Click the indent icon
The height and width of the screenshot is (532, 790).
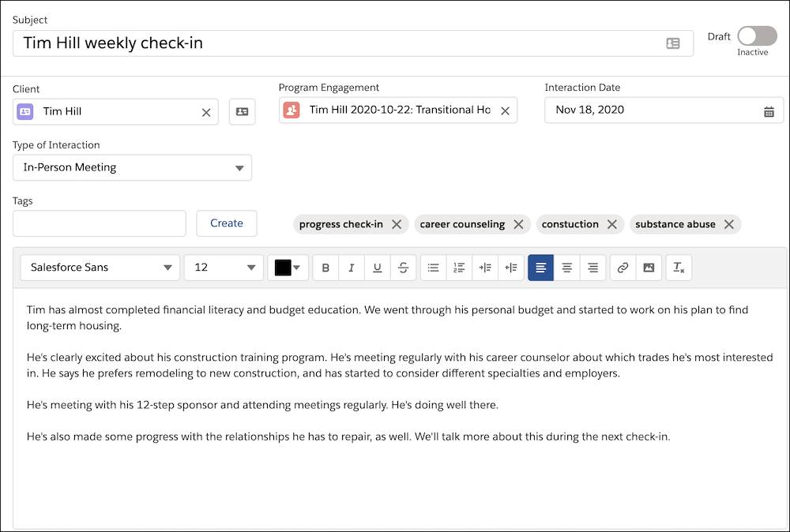pyautogui.click(x=485, y=268)
